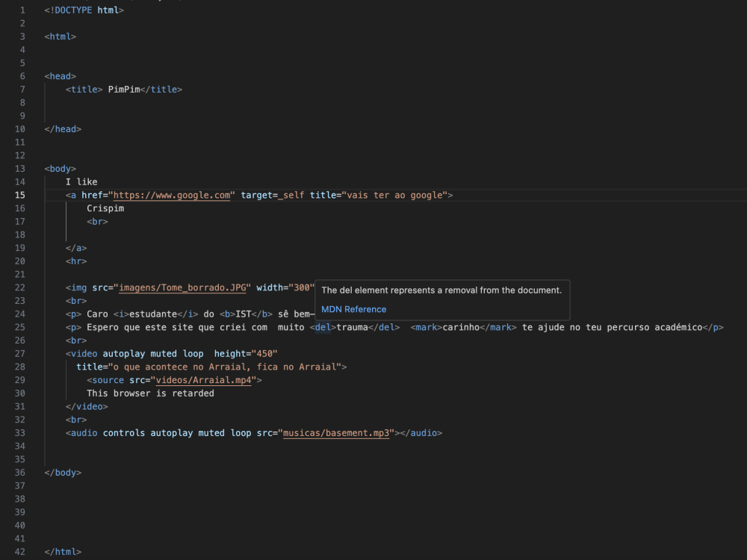Follow the videos/Arraial.mp4 source link
Screen dimensions: 747x560
[x=203, y=380]
